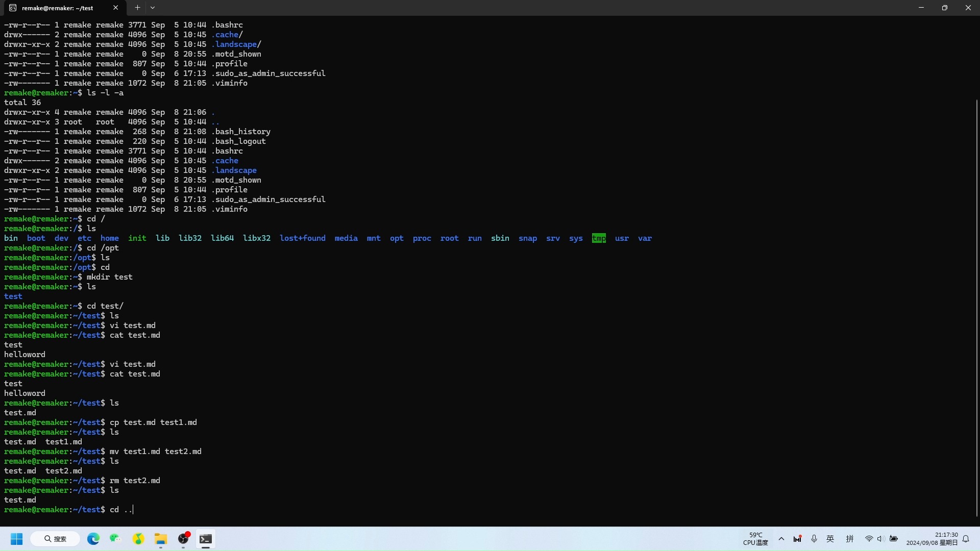The height and width of the screenshot is (551, 980).
Task: Open the M tray icon with red dot
Action: pos(798,539)
